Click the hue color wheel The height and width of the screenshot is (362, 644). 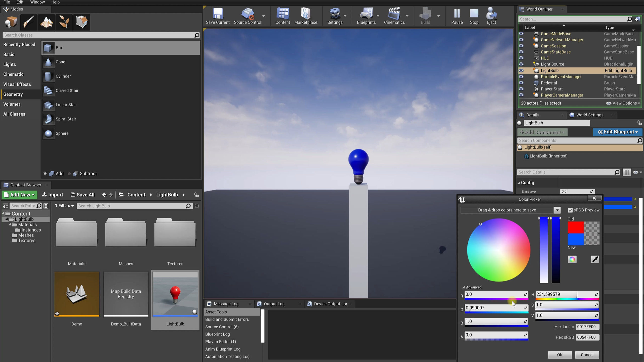tap(499, 250)
